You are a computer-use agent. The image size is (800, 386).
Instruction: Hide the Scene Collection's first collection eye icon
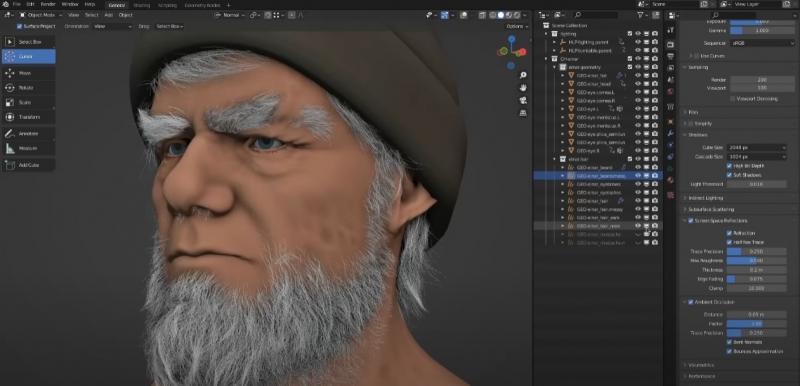(x=638, y=34)
